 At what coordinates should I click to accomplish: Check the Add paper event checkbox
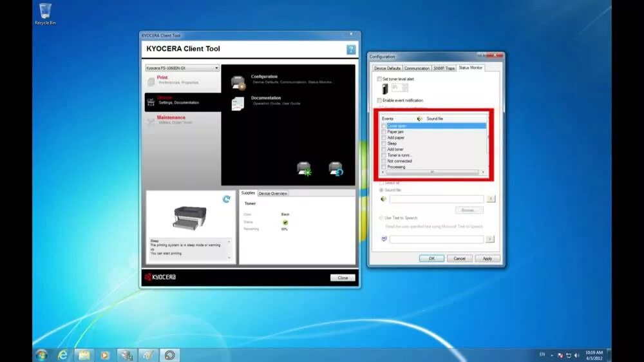pyautogui.click(x=384, y=138)
